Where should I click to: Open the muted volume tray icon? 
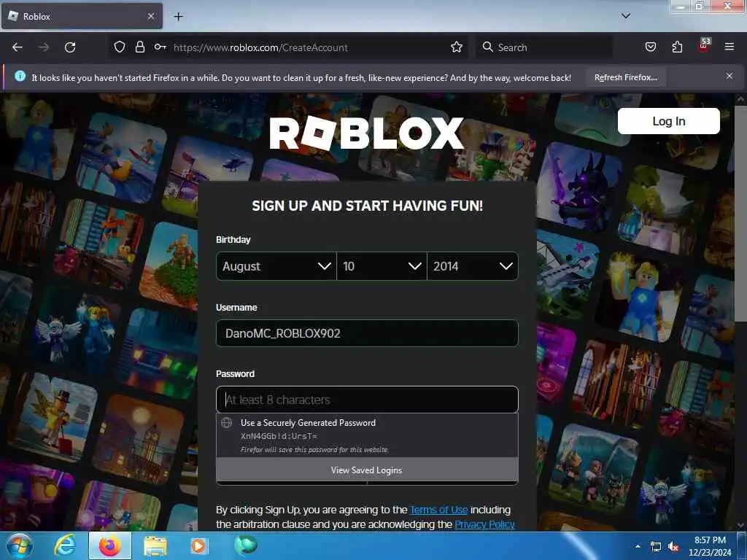point(673,547)
